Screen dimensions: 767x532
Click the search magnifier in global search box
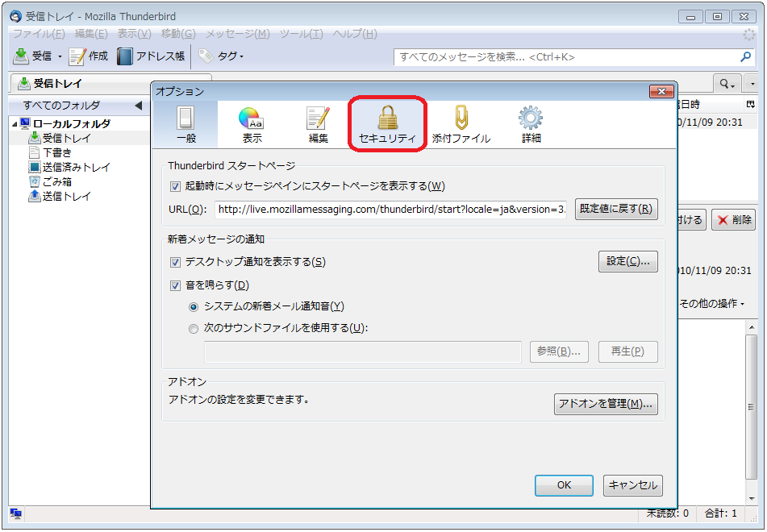pos(745,56)
